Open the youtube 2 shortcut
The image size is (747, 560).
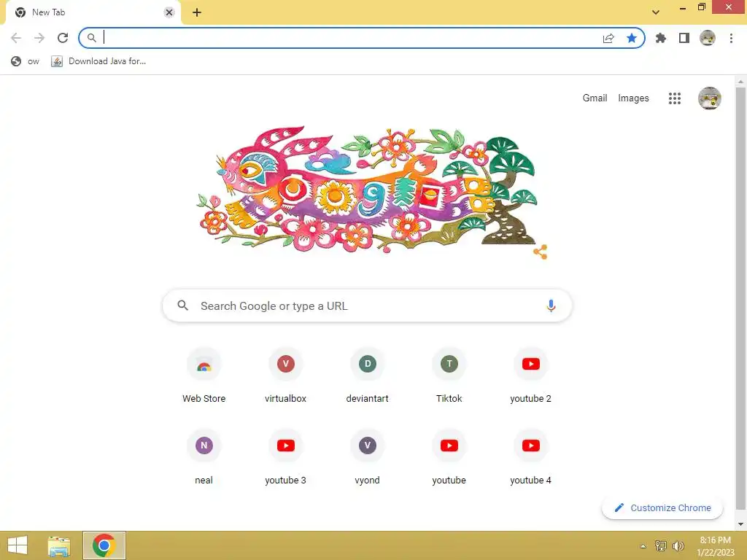coord(531,376)
